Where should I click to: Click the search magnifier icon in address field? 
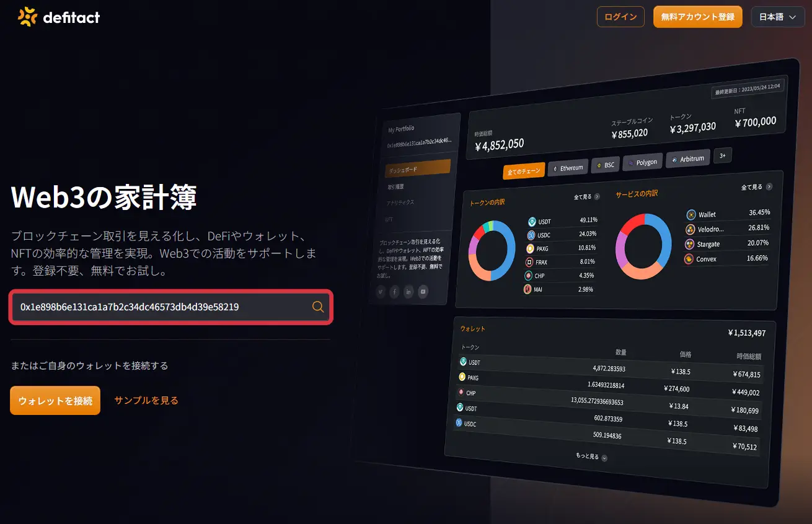(318, 307)
